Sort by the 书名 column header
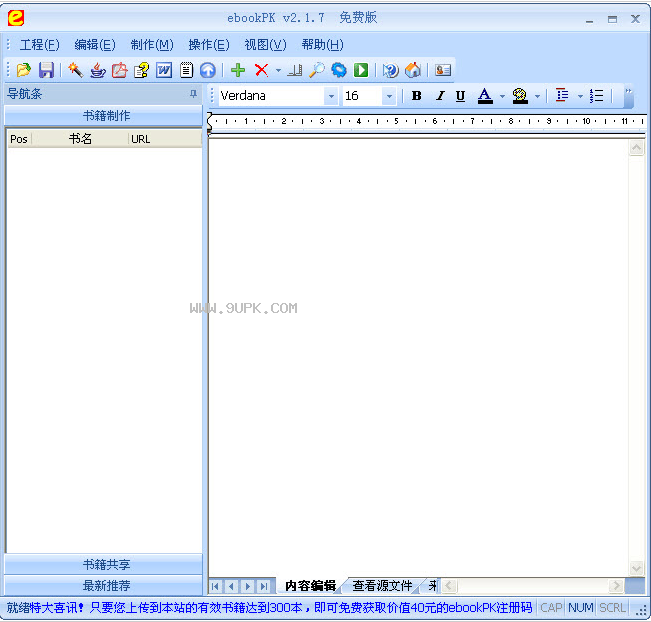Image resolution: width=651 pixels, height=622 pixels. [80, 139]
